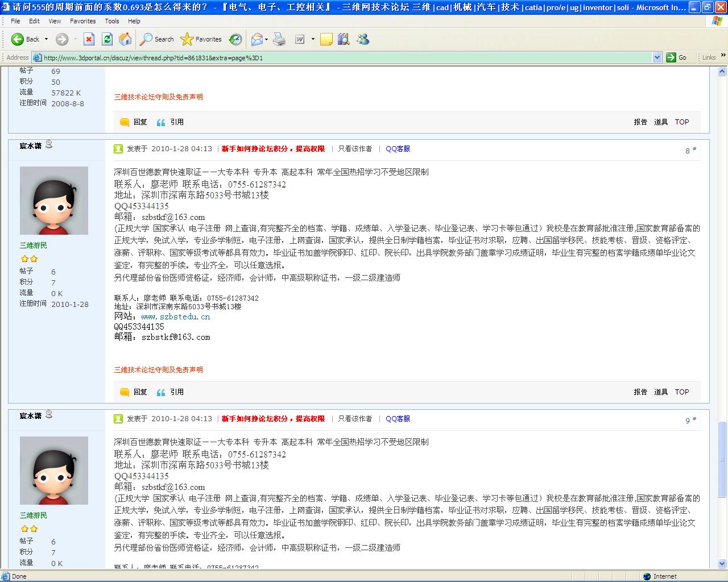728x582 pixels.
Task: Open the History toolbar icon
Action: click(x=235, y=39)
